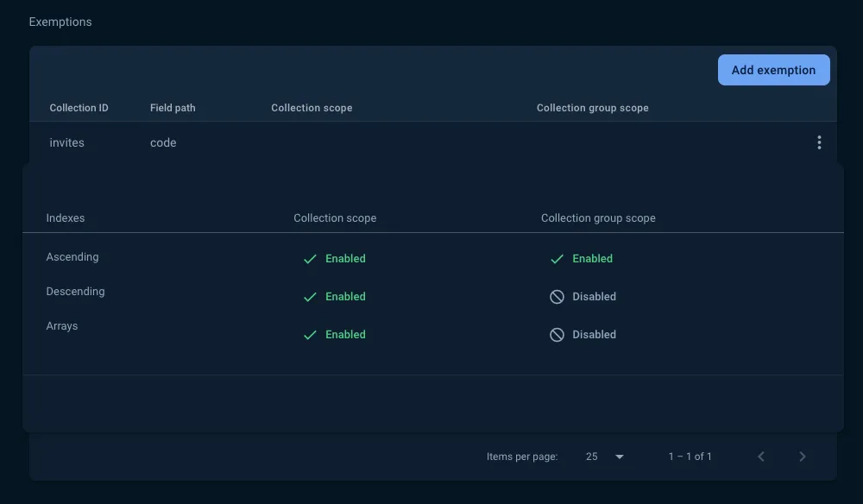Click the Exemptions section heading

tap(60, 22)
